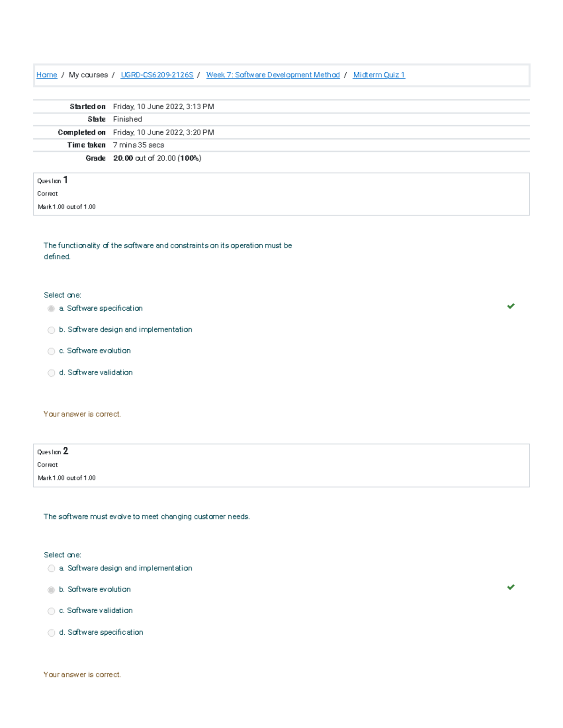Open the UGRD-CS6209-2126S course link
This screenshot has height=728, width=563.
click(158, 75)
